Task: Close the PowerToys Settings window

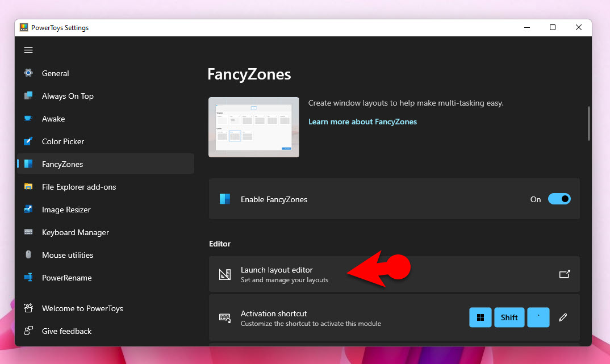Action: (579, 28)
